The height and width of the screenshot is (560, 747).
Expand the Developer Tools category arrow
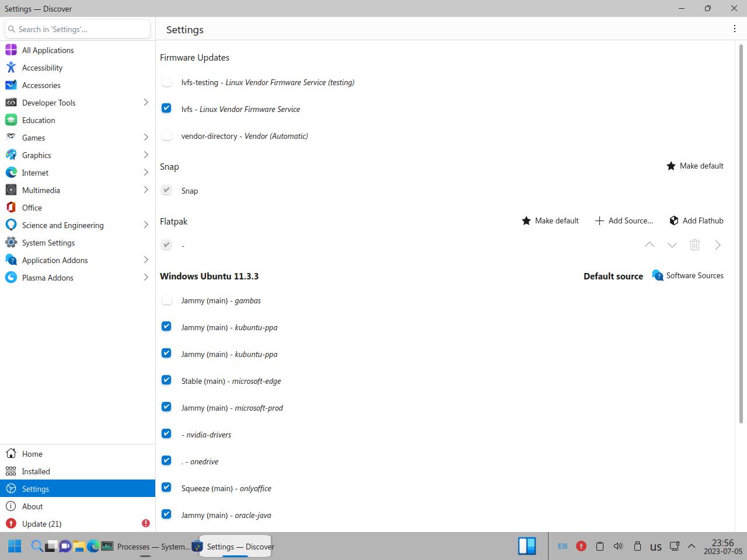146,103
